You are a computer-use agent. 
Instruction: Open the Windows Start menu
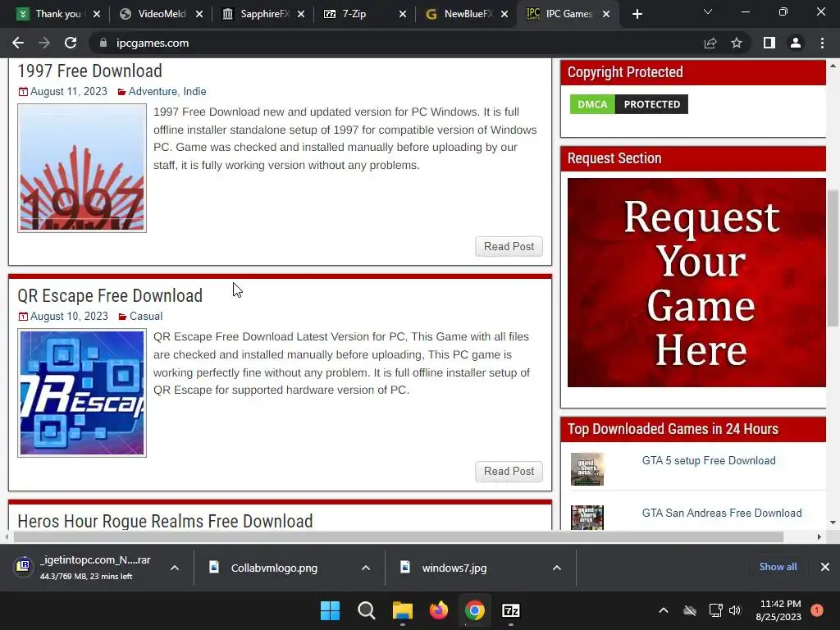(330, 610)
